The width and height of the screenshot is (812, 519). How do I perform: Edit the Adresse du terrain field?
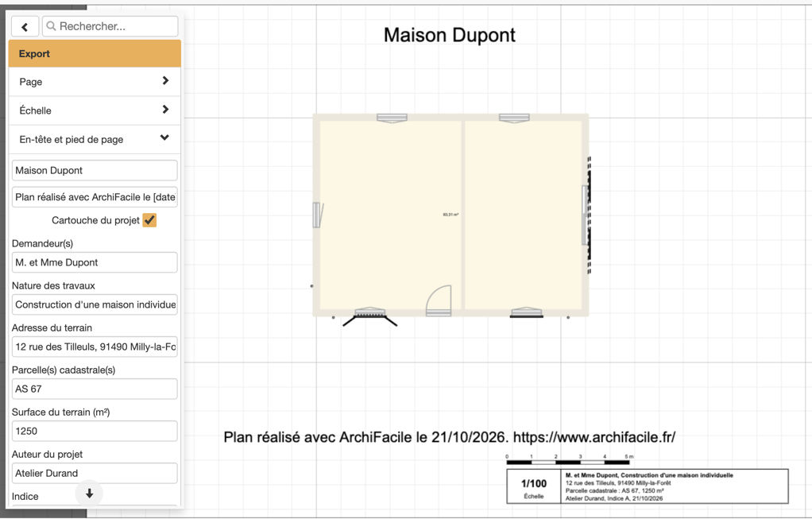(x=95, y=347)
